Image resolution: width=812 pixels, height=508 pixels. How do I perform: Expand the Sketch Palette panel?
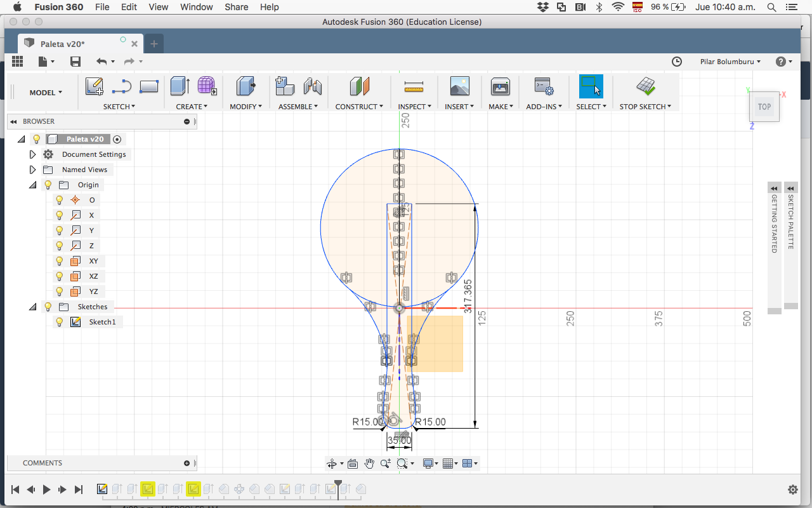tap(790, 188)
